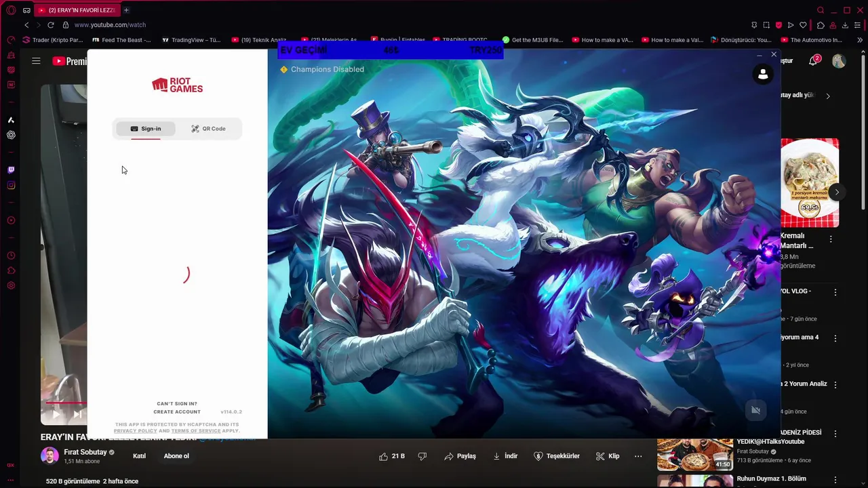Go back in browser history

[26, 25]
